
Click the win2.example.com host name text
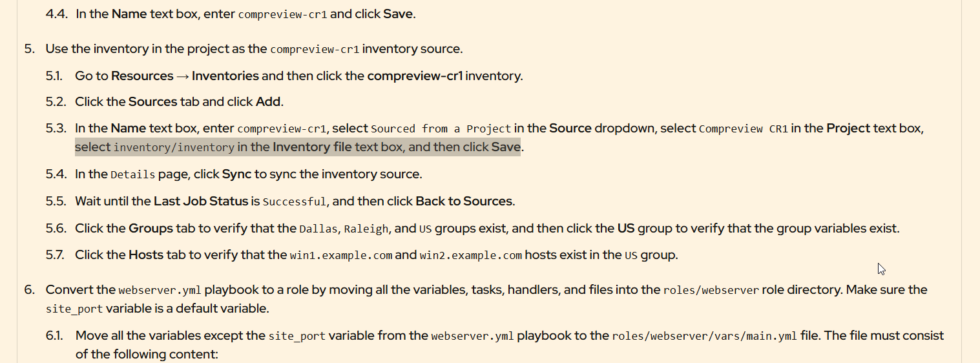pyautogui.click(x=470, y=256)
